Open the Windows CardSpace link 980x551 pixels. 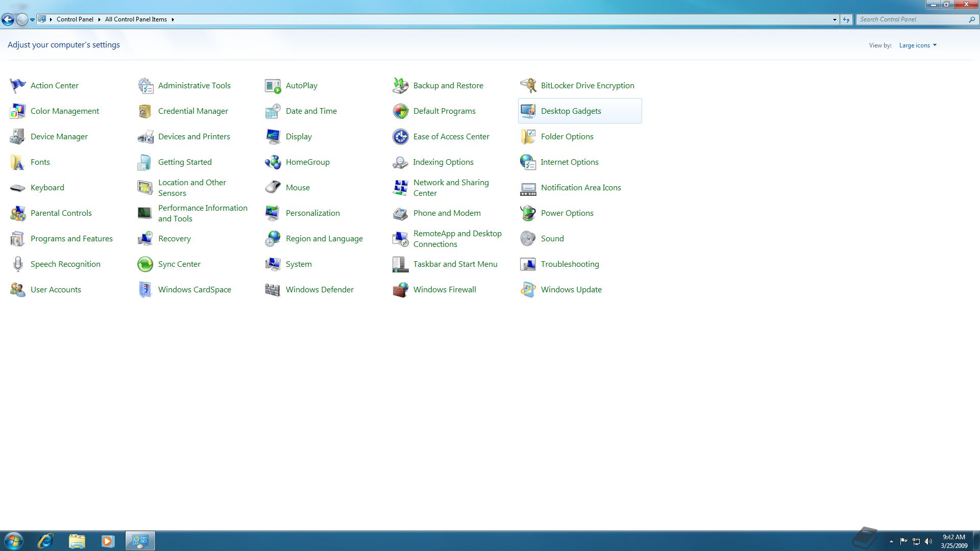[x=194, y=290]
